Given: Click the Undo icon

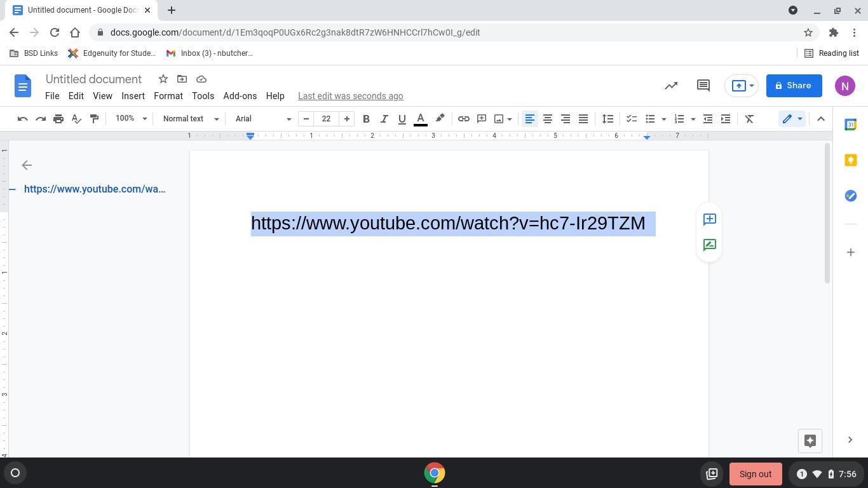Looking at the screenshot, I should pyautogui.click(x=22, y=119).
